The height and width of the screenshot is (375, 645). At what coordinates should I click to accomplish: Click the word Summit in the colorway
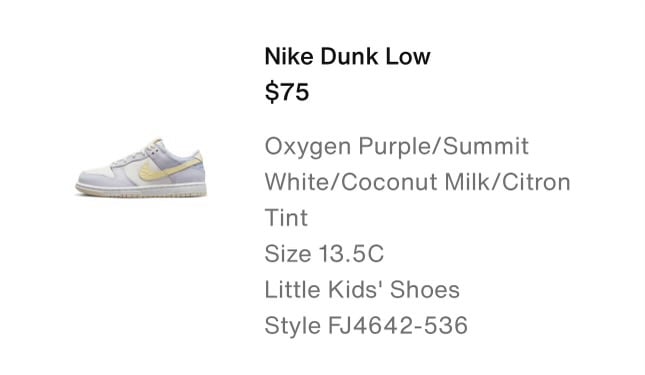click(486, 146)
